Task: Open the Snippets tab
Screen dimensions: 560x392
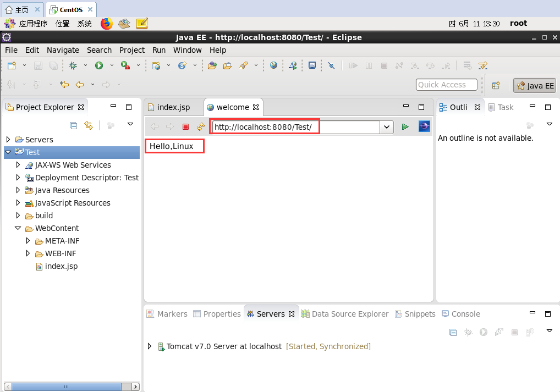Action: (x=415, y=314)
